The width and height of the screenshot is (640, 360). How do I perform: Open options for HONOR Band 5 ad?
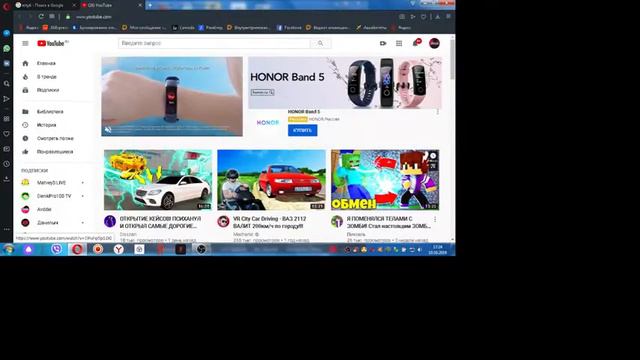click(x=438, y=111)
